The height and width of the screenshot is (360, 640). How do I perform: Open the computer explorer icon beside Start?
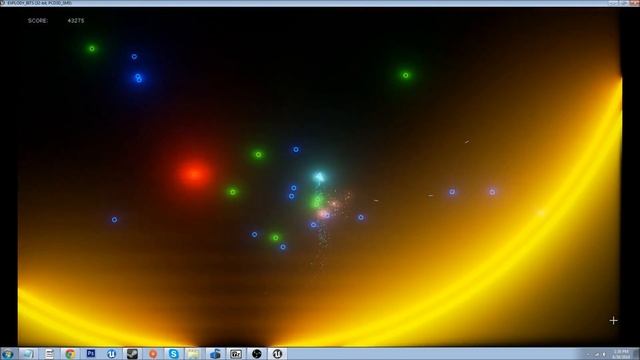(28, 354)
